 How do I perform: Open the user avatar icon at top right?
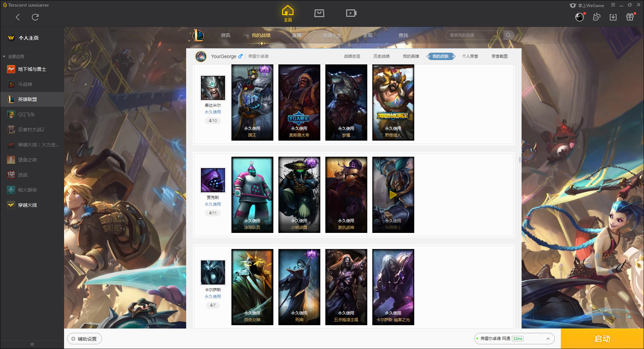point(580,17)
